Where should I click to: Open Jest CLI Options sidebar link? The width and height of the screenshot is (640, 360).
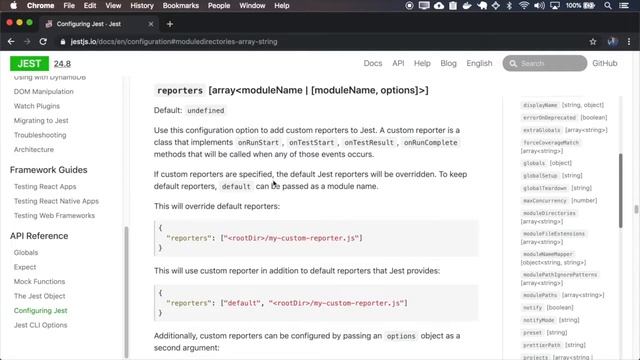point(40,325)
